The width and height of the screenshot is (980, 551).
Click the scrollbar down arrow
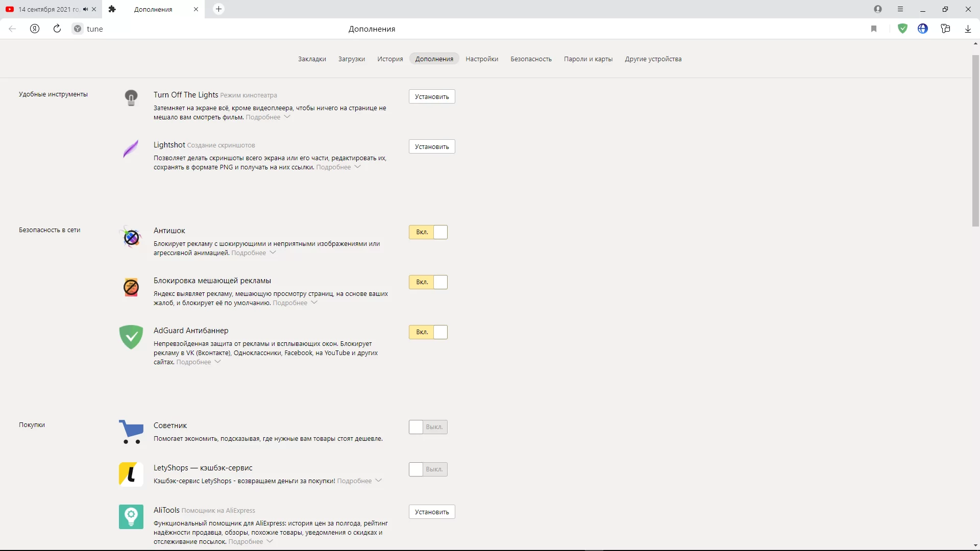pyautogui.click(x=975, y=545)
